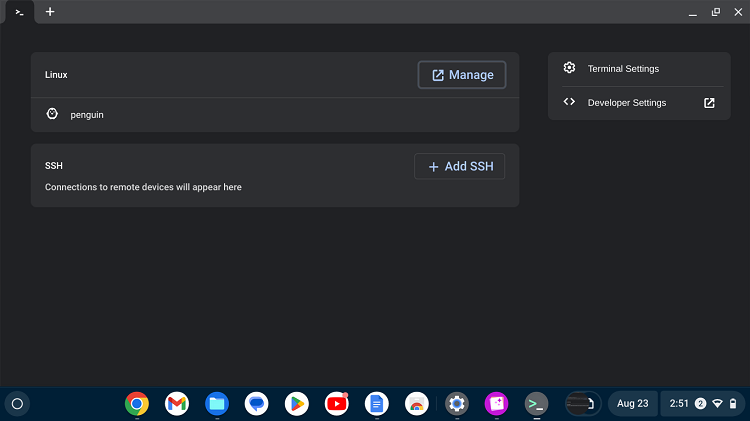The width and height of the screenshot is (750, 421).
Task: Open YouTube from the shelf
Action: [337, 404]
